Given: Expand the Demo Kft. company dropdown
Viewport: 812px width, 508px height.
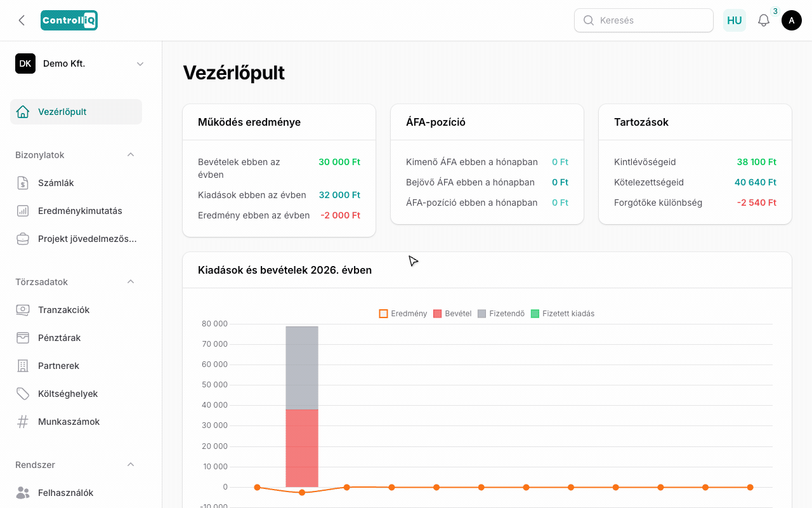Looking at the screenshot, I should coord(140,63).
